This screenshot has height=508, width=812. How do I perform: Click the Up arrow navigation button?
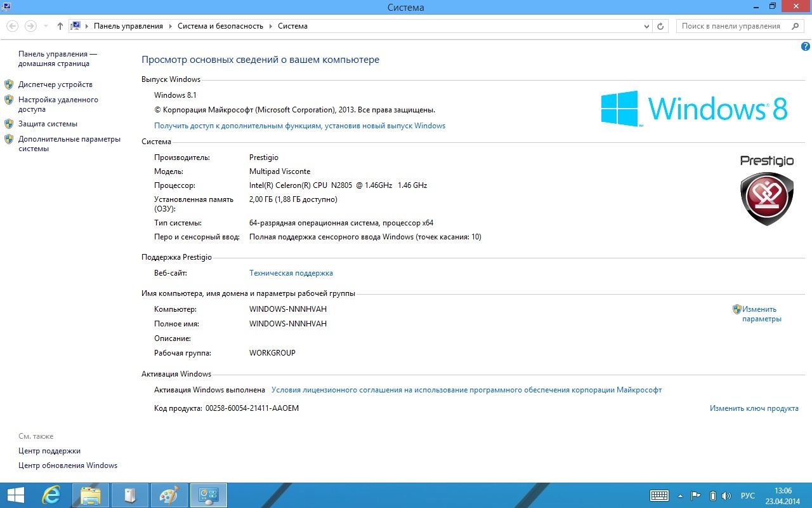pyautogui.click(x=60, y=26)
